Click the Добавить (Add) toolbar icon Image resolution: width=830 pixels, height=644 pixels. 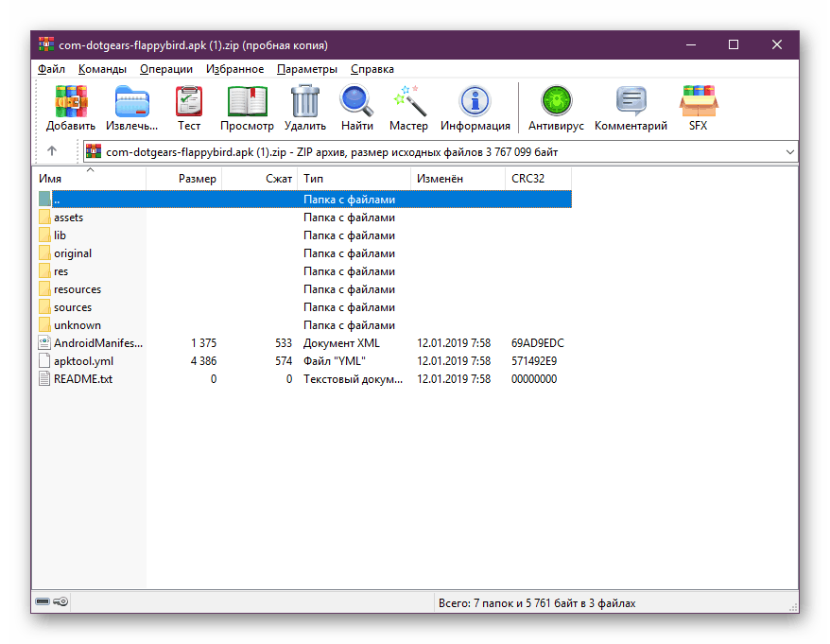click(71, 100)
